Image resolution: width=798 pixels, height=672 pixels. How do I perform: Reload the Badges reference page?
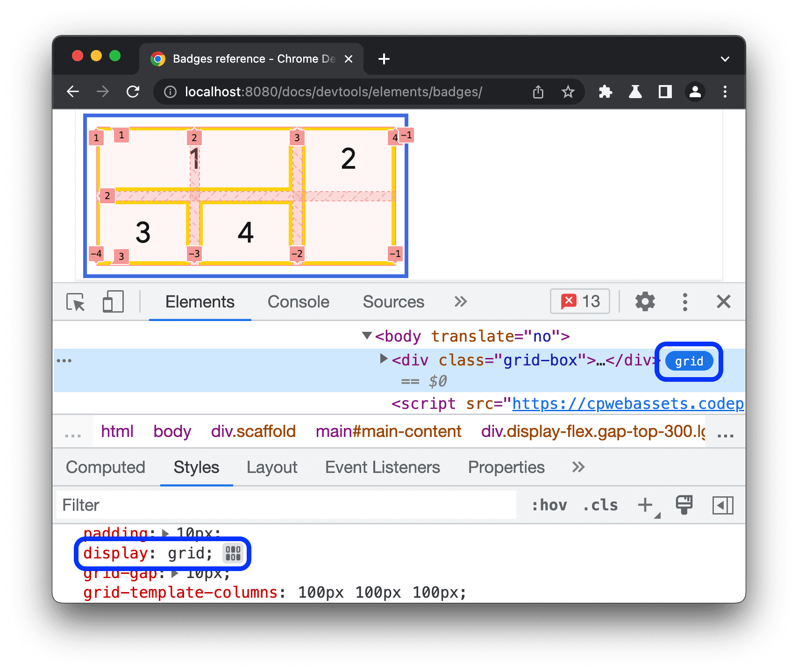(x=133, y=92)
